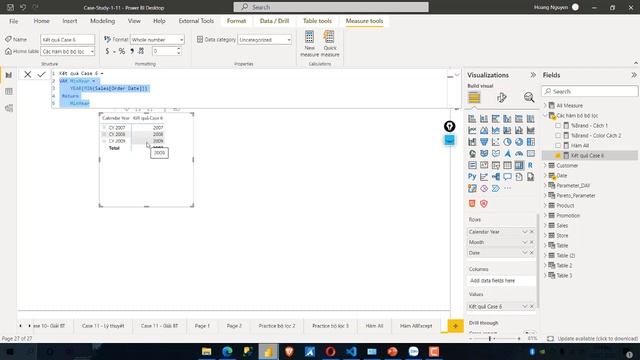Open the Home table dropdown

(x=68, y=51)
